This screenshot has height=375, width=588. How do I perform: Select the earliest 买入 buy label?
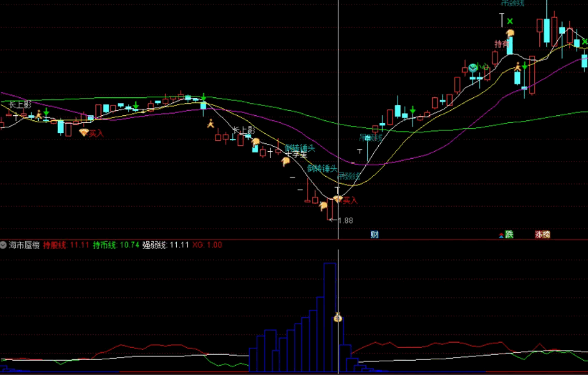[x=97, y=133]
